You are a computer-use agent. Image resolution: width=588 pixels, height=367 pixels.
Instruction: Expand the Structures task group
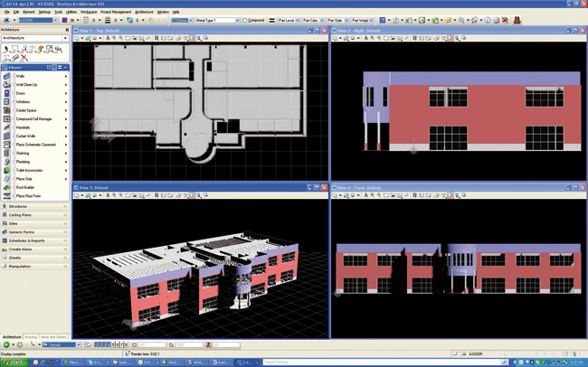(18, 206)
